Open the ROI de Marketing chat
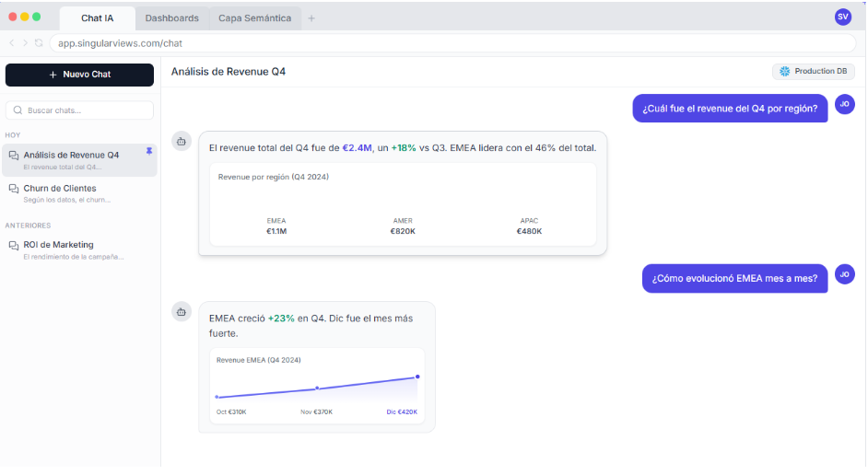Viewport: 868px width, 475px height. (58, 245)
